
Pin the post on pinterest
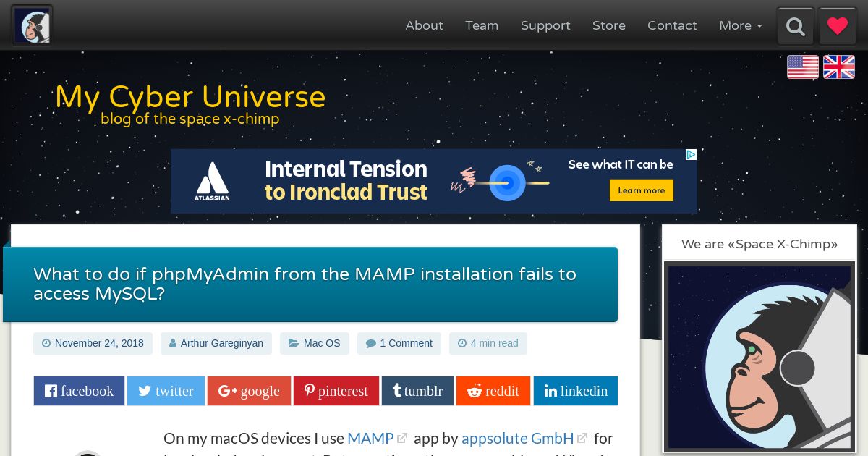coord(336,391)
